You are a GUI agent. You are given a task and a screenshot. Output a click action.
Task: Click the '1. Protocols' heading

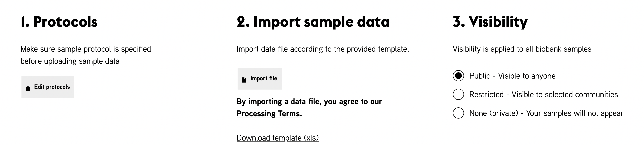click(59, 22)
